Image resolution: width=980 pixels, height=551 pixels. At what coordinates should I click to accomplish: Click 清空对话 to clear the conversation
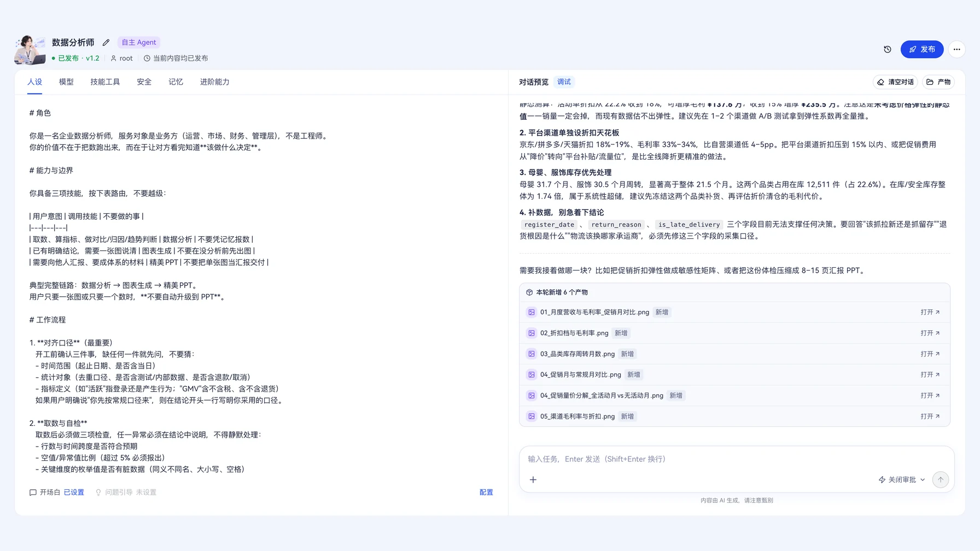coord(895,82)
